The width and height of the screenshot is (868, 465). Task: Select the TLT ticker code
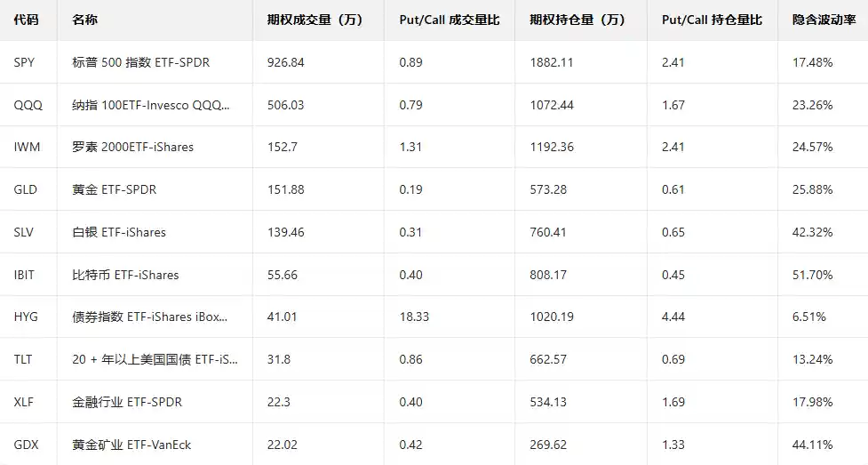pos(23,359)
